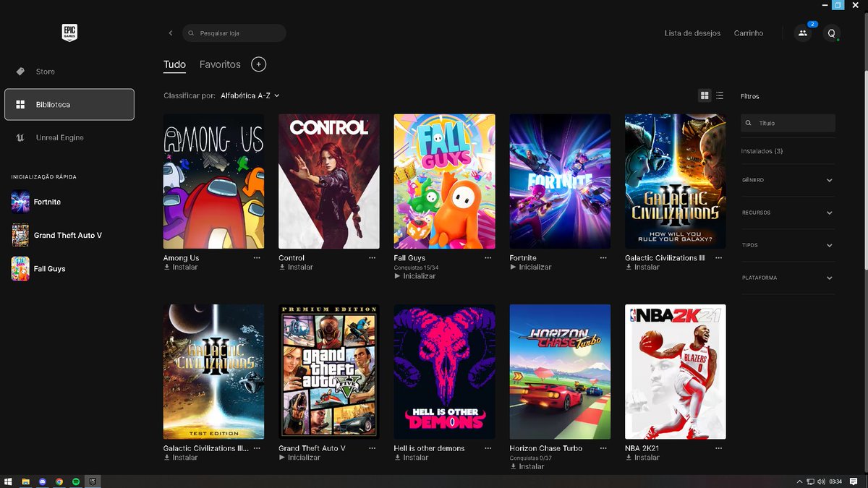Show hidden tray icons chevron

(x=799, y=481)
